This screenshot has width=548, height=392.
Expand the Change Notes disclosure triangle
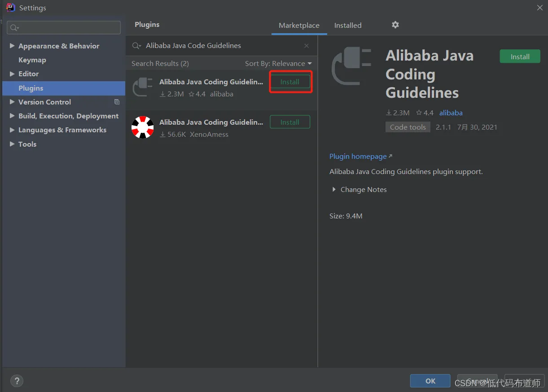point(333,190)
